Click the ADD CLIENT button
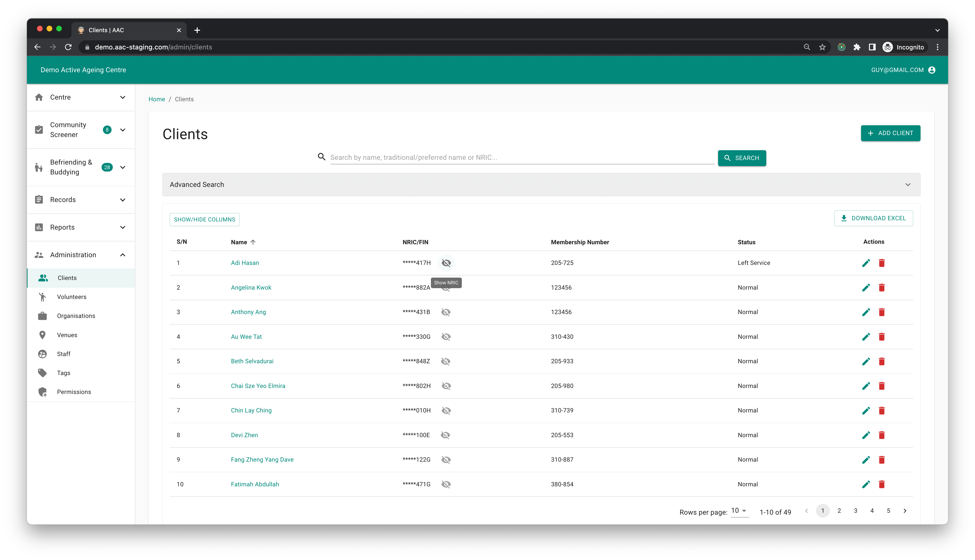This screenshot has width=975, height=560. click(x=890, y=133)
